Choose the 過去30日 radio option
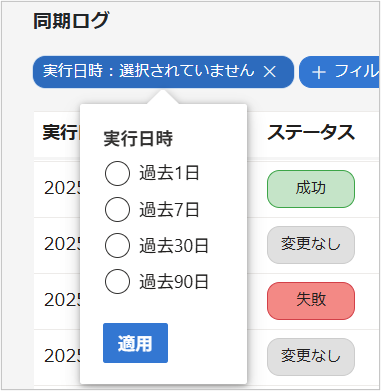 (x=117, y=246)
